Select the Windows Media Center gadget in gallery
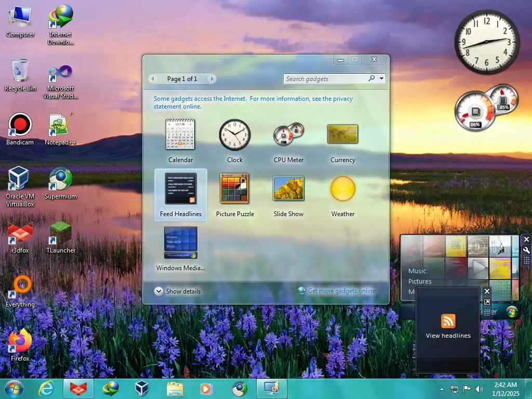This screenshot has height=399, width=532. click(x=180, y=249)
